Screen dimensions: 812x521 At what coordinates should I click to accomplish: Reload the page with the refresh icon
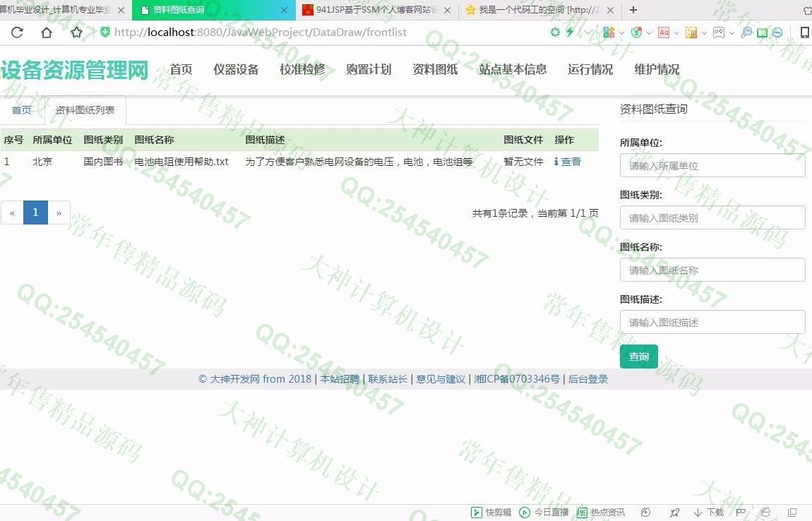tap(17, 32)
